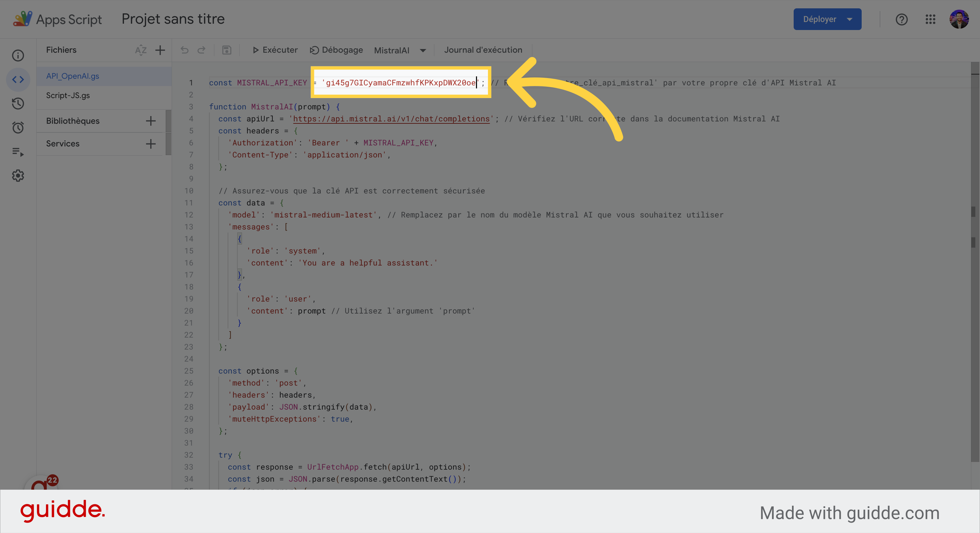Open the Script-JS.gs file
Viewport: 980px width, 533px height.
tap(68, 95)
